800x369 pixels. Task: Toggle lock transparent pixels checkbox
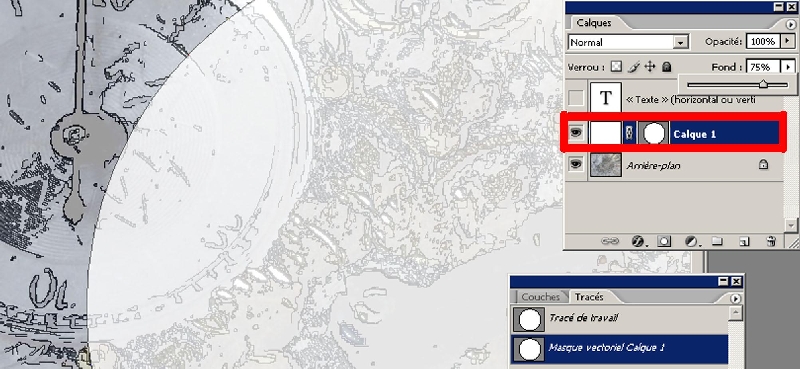[617, 67]
